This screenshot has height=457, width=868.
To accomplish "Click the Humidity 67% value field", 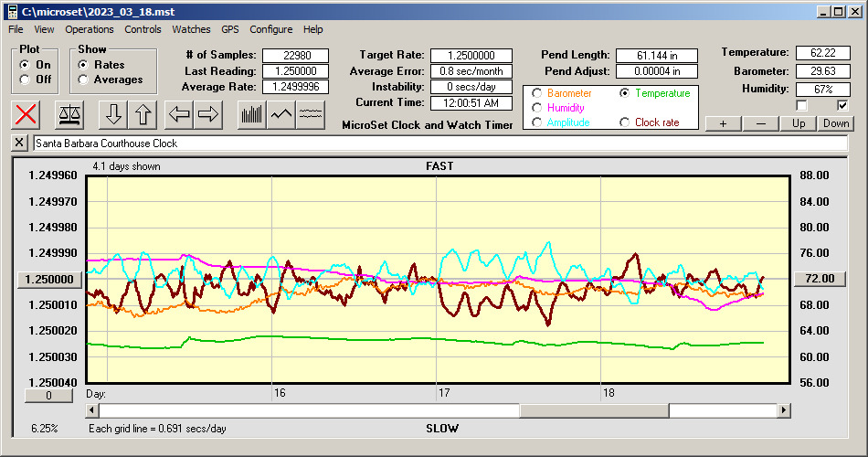I will coord(822,90).
